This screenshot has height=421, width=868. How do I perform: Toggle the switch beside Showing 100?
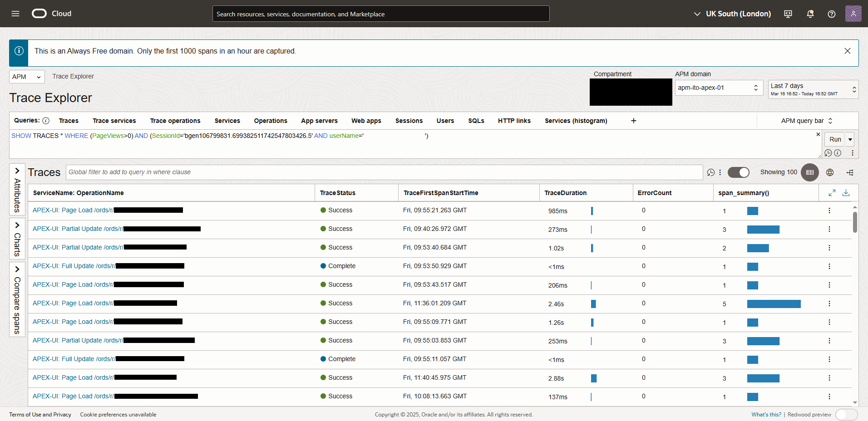tap(738, 172)
